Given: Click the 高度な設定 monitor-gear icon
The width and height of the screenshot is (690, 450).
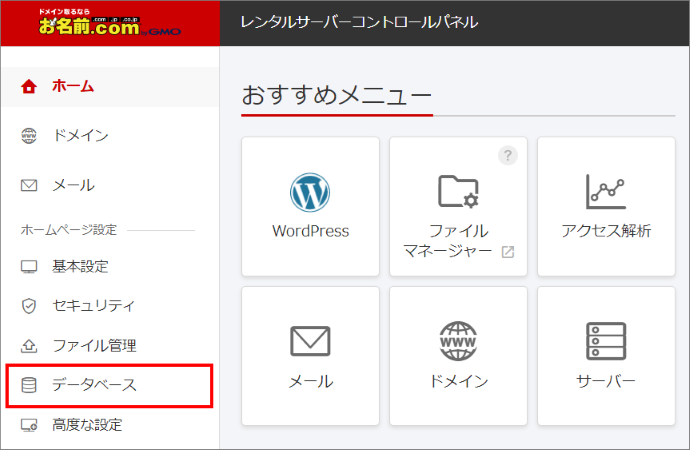Looking at the screenshot, I should click(x=29, y=425).
